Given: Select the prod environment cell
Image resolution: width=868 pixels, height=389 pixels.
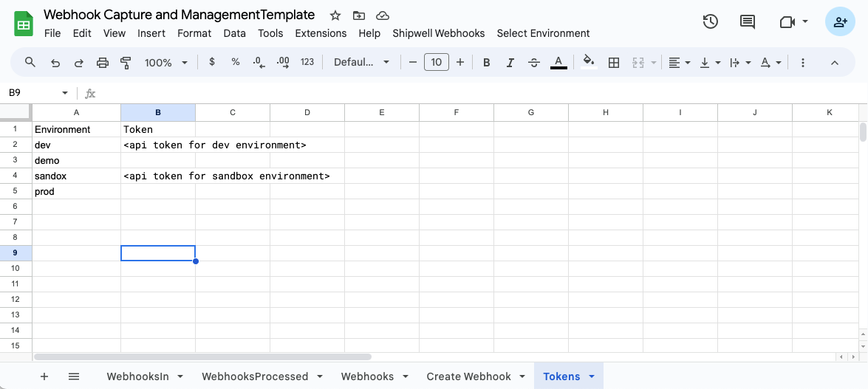Looking at the screenshot, I should 76,191.
